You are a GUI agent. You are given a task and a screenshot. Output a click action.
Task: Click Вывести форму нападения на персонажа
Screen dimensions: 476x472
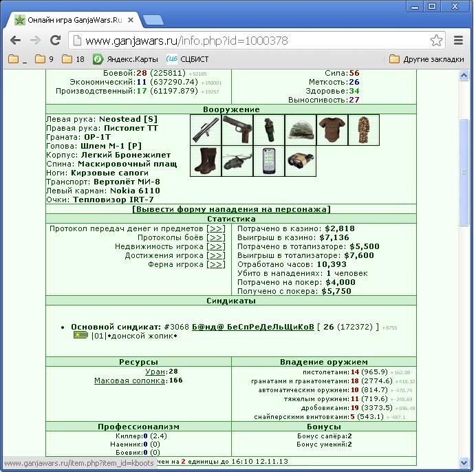tap(231, 209)
